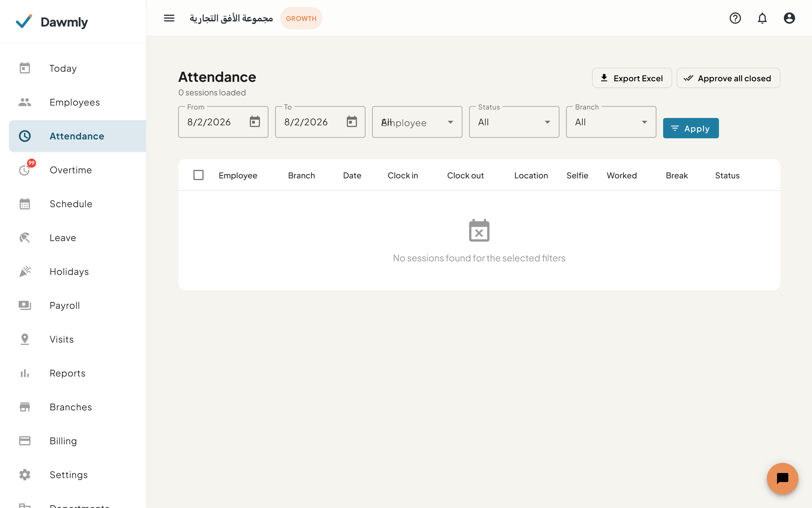Click the Visits location pin icon
Screen dimensions: 812x508
(x=25, y=339)
